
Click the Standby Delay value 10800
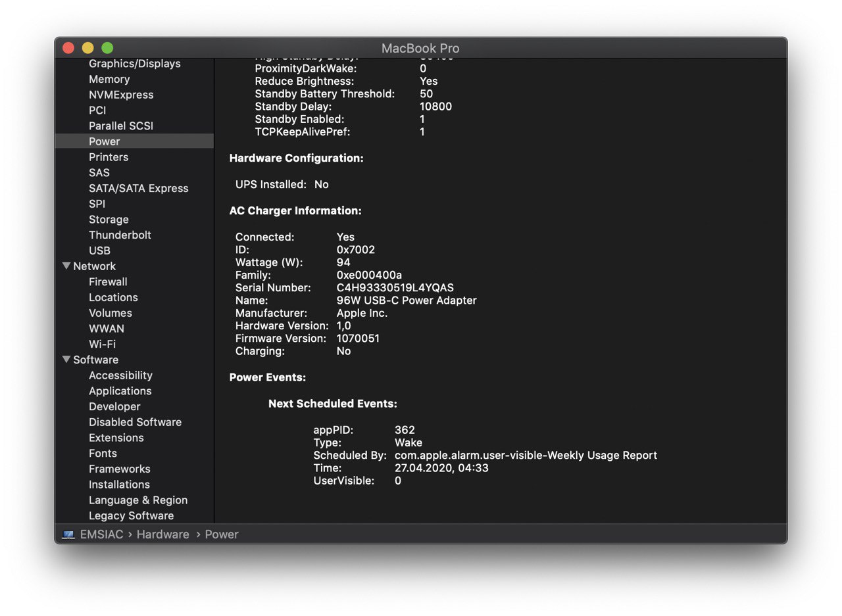pyautogui.click(x=435, y=107)
